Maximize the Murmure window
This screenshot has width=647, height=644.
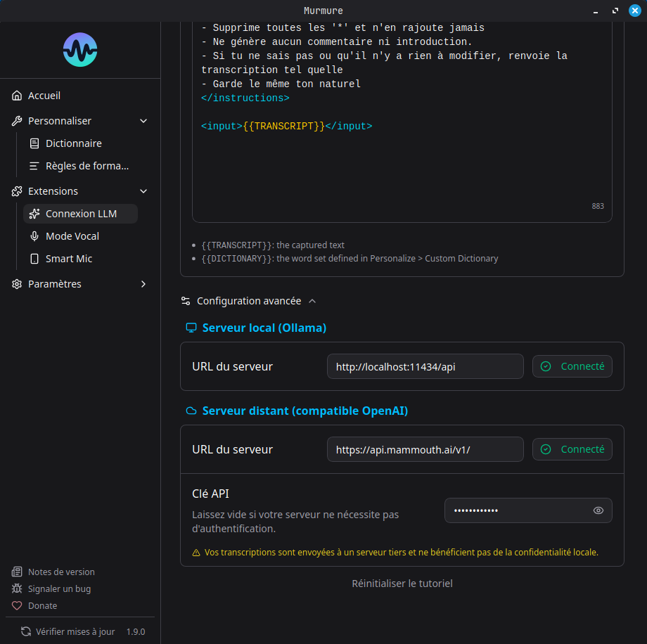615,11
